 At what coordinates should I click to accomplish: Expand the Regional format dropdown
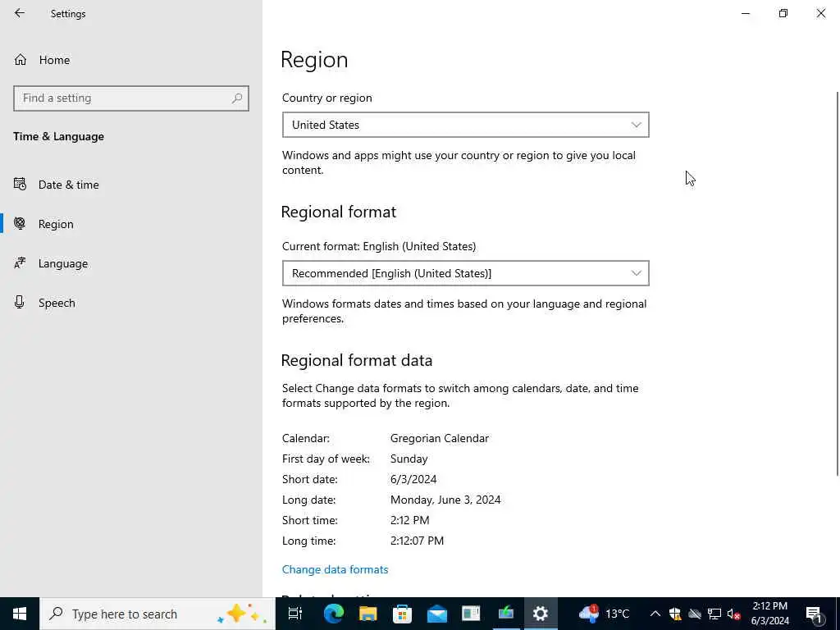coord(466,273)
